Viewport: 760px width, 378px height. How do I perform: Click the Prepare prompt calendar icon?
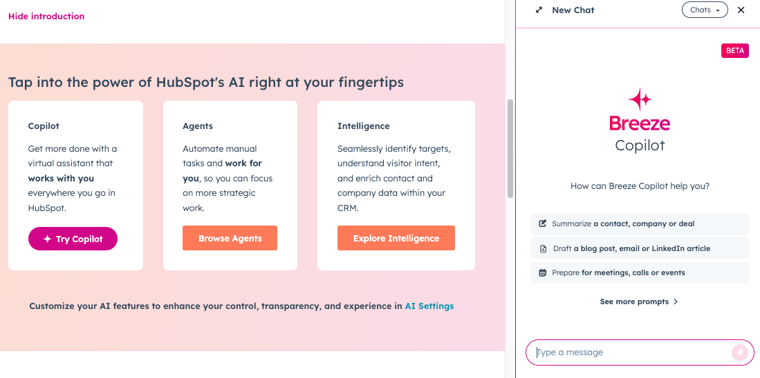click(x=543, y=273)
